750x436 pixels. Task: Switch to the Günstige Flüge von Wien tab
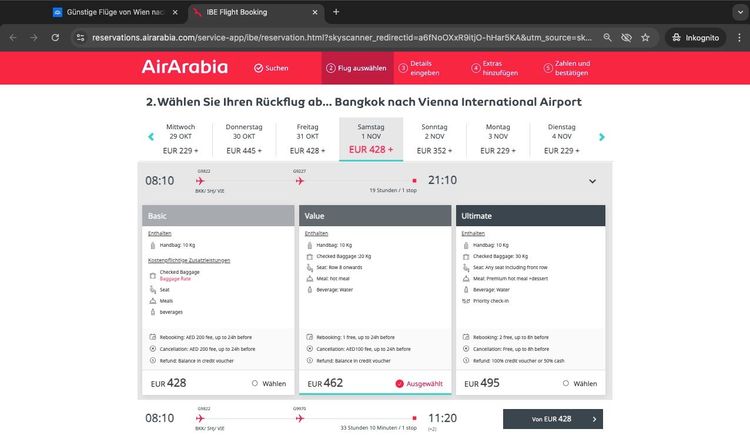[110, 12]
